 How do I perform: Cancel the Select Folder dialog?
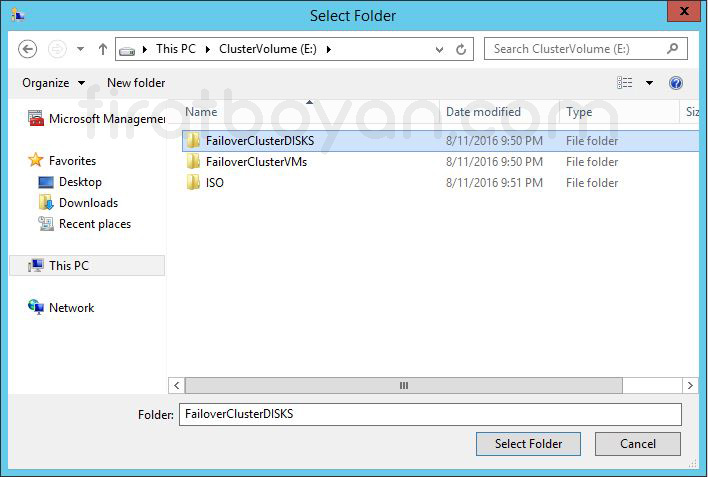[x=638, y=444]
